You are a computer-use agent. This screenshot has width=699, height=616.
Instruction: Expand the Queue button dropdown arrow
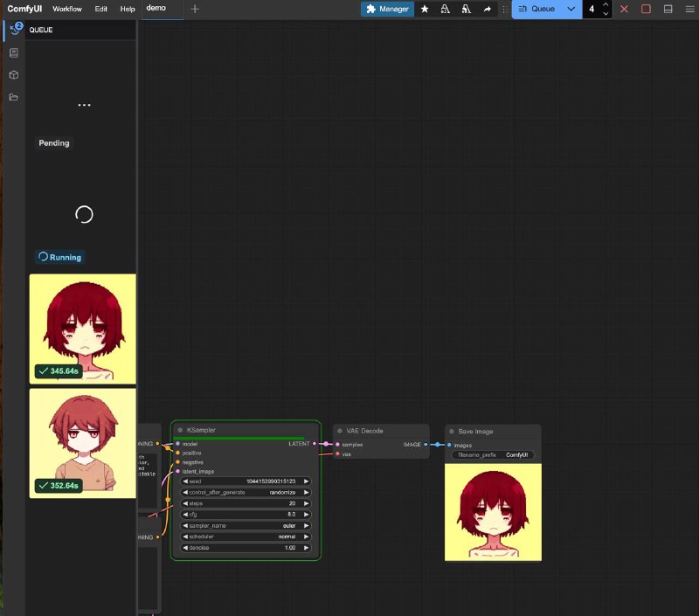click(x=571, y=9)
